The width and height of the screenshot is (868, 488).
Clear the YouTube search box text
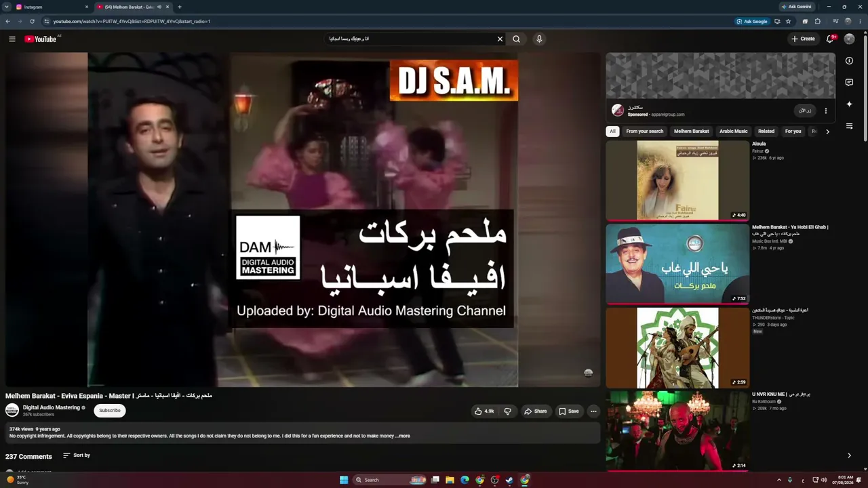(x=500, y=39)
